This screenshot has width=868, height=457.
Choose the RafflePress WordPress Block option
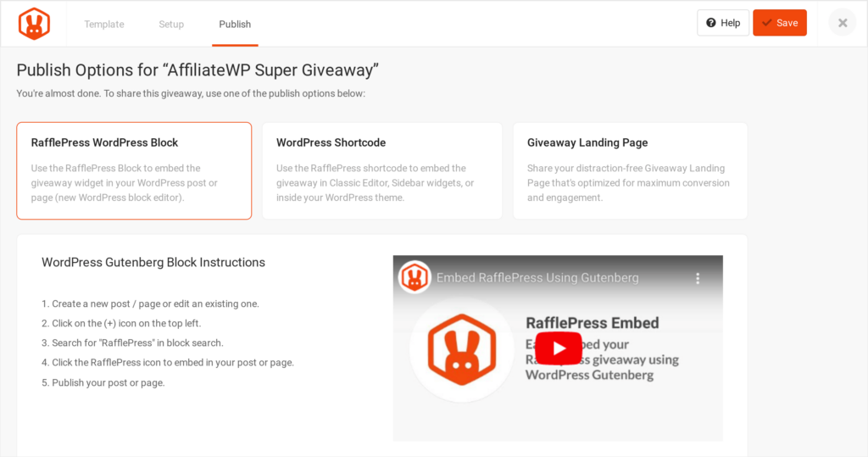click(x=134, y=170)
